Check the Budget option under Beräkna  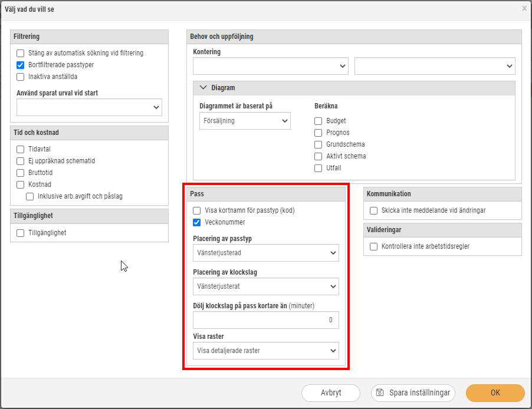(x=318, y=121)
